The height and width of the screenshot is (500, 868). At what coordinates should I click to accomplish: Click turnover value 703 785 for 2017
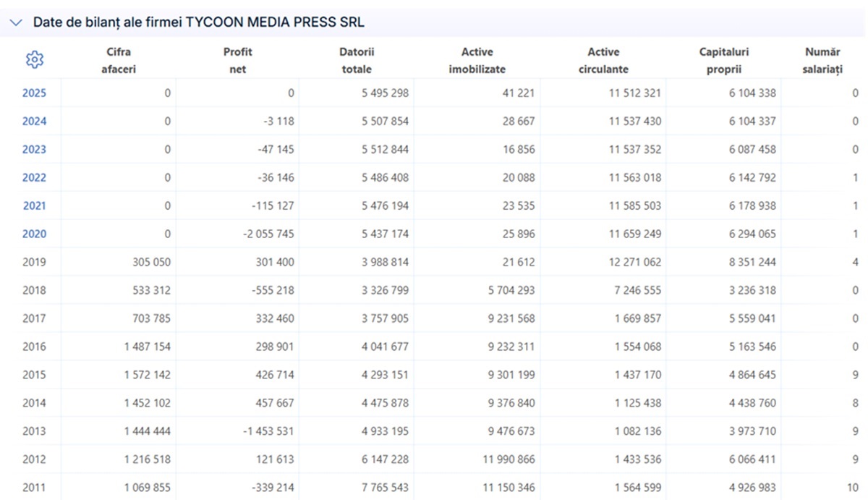click(x=150, y=318)
